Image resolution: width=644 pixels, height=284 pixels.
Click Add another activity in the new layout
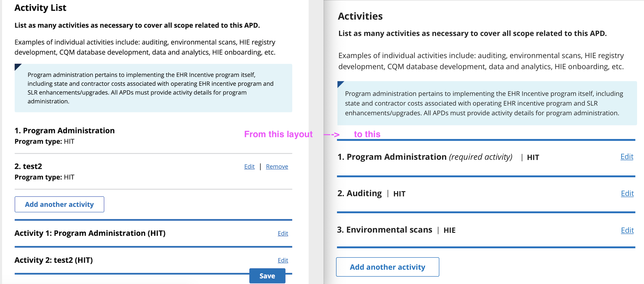point(387,267)
